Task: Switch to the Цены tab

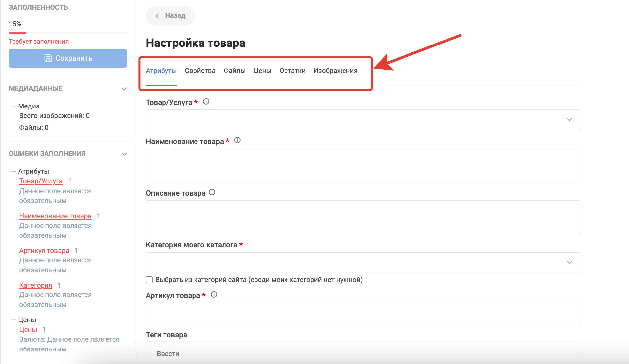Action: coord(262,71)
